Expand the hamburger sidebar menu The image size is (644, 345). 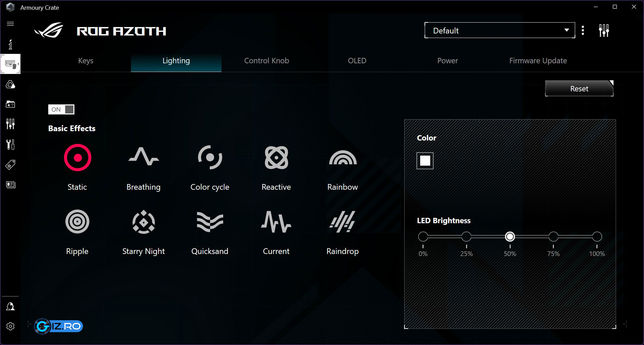(x=10, y=24)
